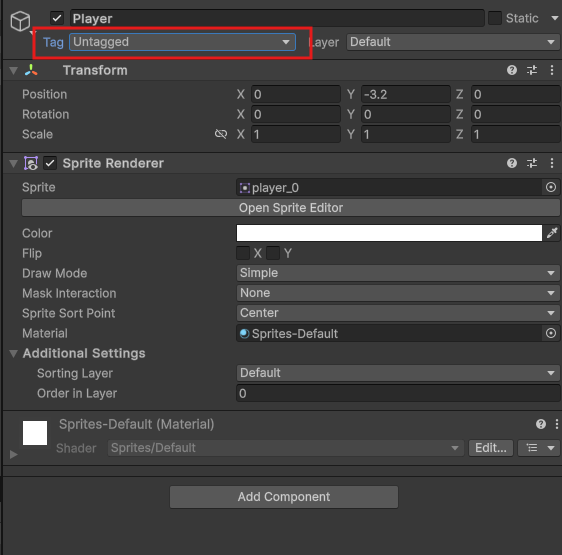The width and height of the screenshot is (562, 555).
Task: Click the Material field showing Sprites-Default
Action: point(389,333)
